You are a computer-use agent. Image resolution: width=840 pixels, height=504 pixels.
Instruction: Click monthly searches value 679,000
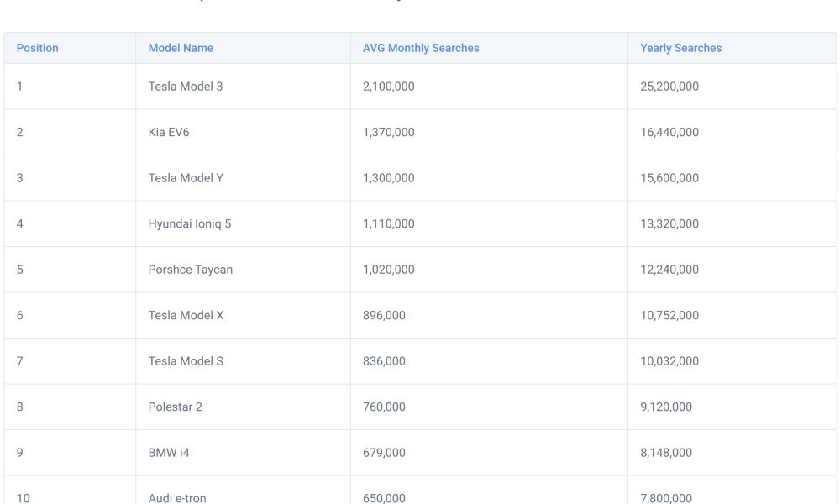(384, 453)
